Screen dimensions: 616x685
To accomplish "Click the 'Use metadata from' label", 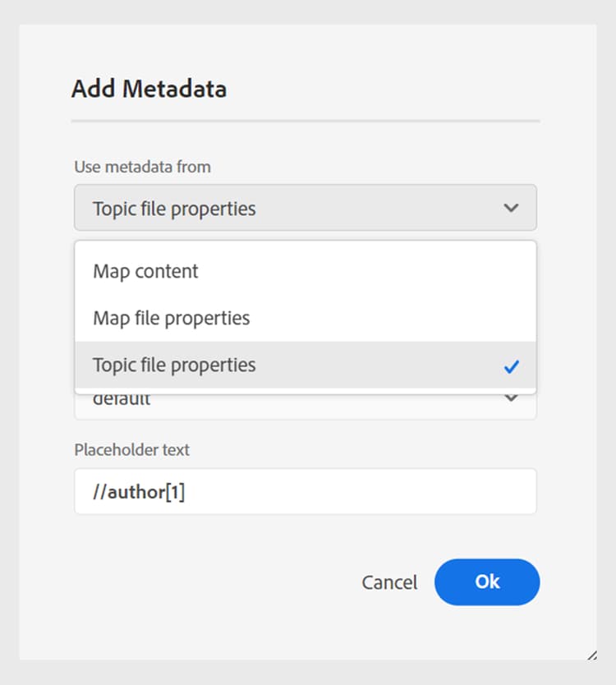I will (142, 167).
